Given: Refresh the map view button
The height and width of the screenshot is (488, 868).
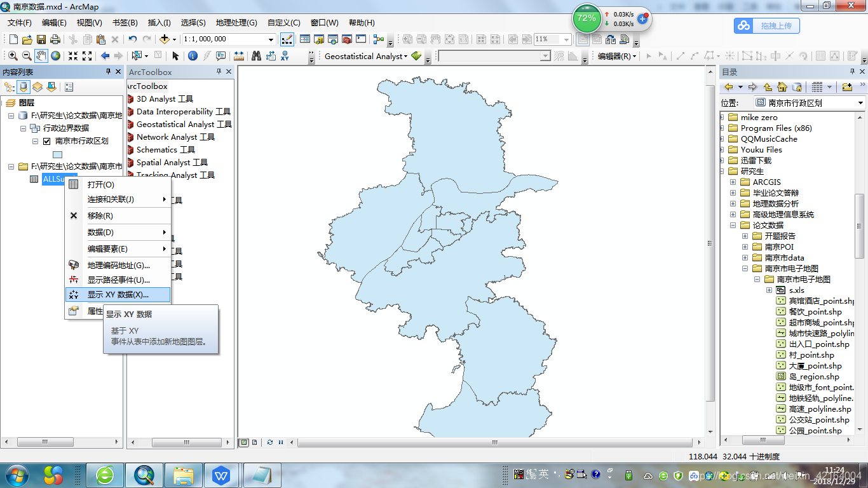Looking at the screenshot, I should click(x=270, y=442).
